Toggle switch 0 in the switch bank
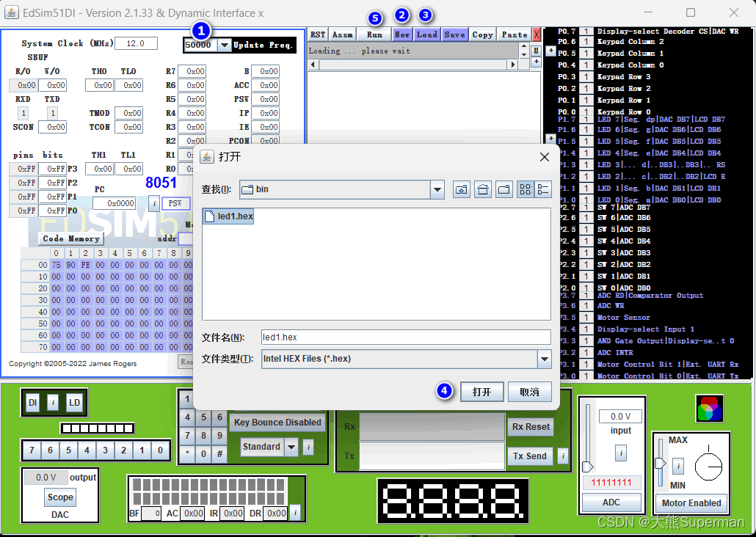756x537 pixels. [x=160, y=450]
